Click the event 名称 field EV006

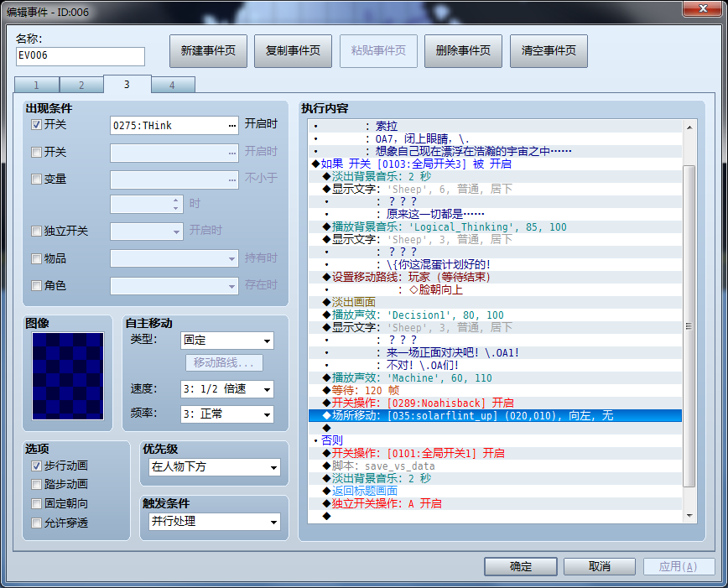81,56
